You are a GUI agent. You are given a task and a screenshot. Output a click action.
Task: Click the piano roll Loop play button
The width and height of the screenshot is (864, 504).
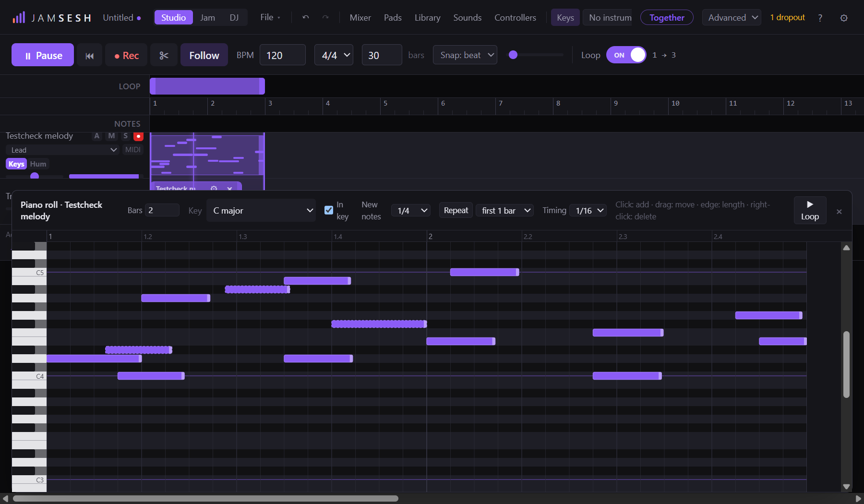(810, 210)
